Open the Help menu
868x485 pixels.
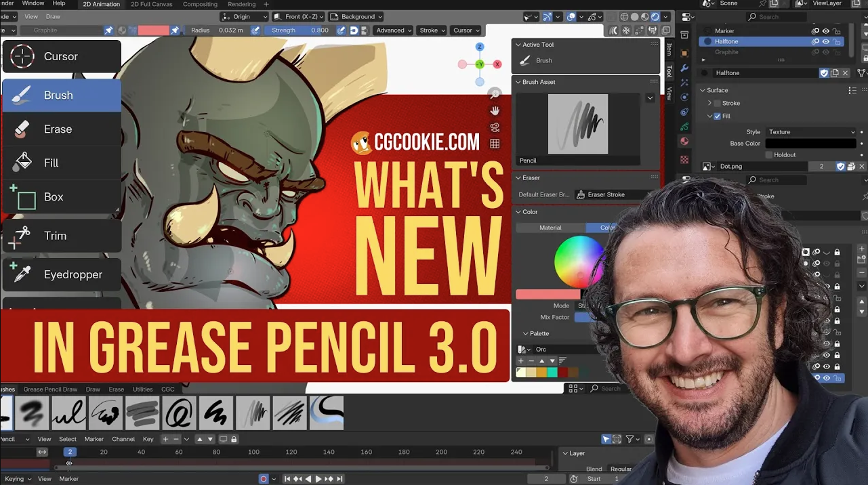[x=59, y=3]
